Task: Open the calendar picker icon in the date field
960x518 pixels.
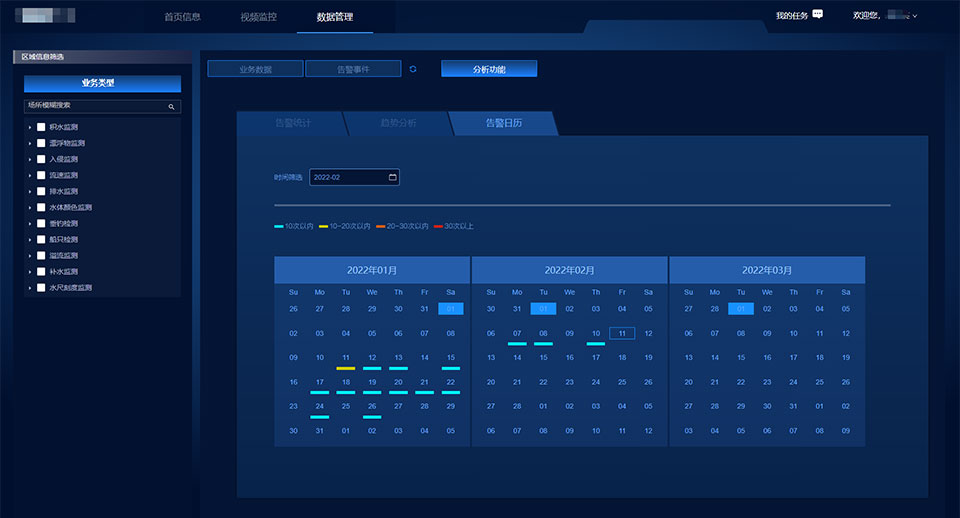Action: [392, 177]
